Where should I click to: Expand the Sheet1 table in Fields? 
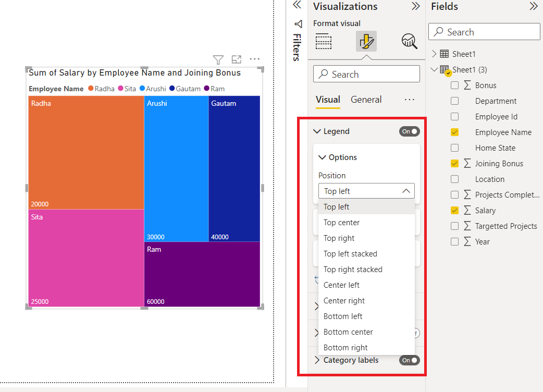pyautogui.click(x=434, y=54)
